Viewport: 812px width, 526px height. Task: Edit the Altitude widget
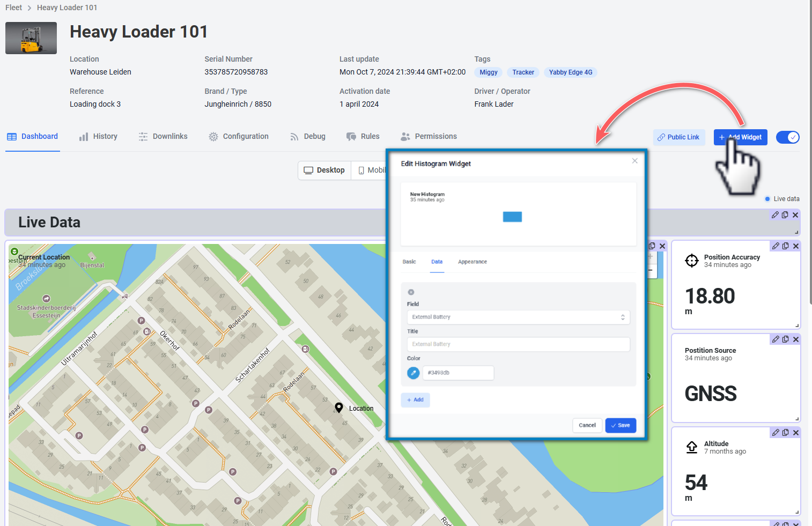click(776, 433)
